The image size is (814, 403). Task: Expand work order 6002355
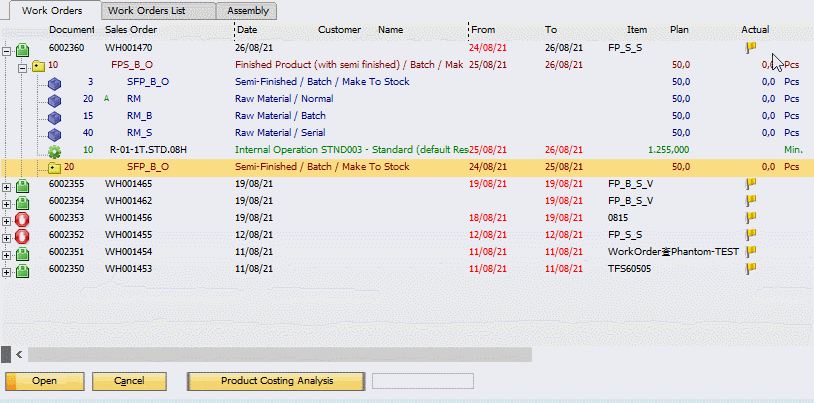point(7,185)
